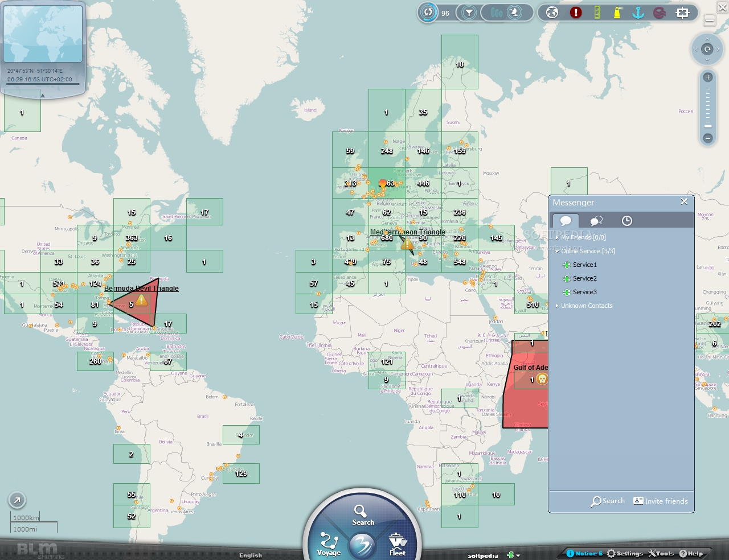Click the Gulf of Aden label
The image size is (729, 560).
pos(530,367)
